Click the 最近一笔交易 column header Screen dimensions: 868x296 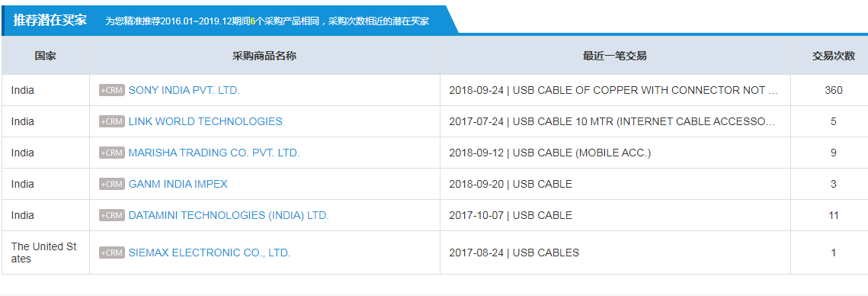pos(615,56)
